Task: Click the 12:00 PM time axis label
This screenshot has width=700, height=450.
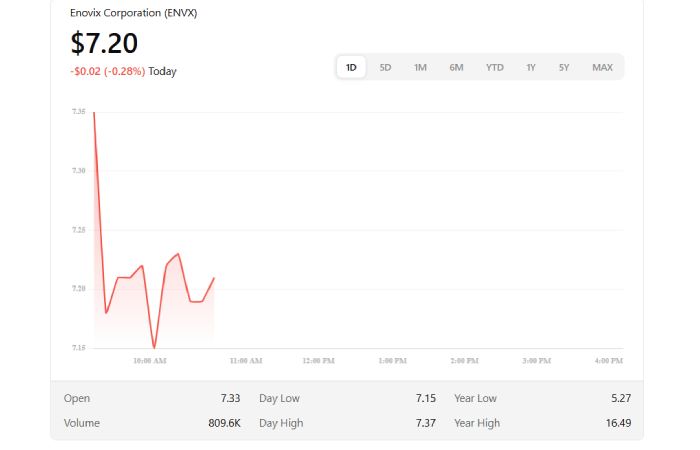Action: click(x=318, y=360)
